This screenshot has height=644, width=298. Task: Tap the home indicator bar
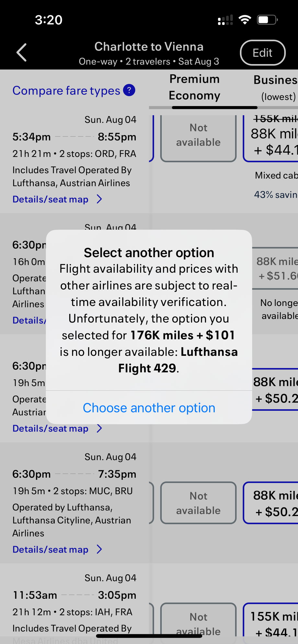149,636
